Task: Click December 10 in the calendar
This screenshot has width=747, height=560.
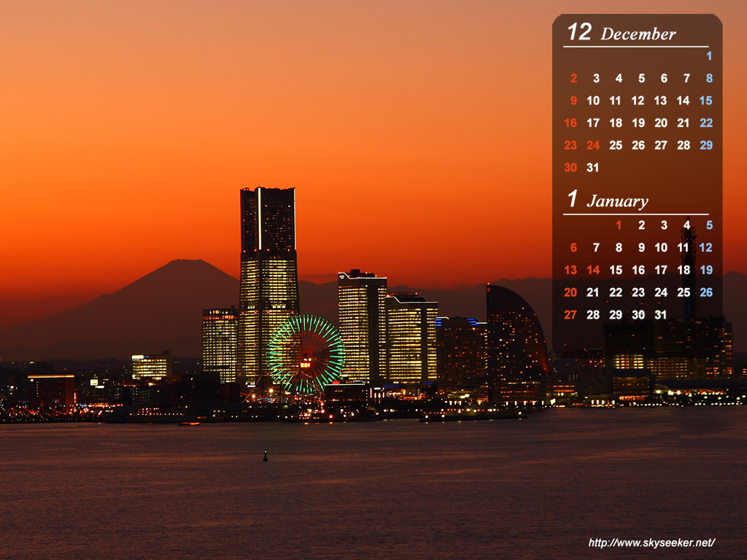Action: 592,101
